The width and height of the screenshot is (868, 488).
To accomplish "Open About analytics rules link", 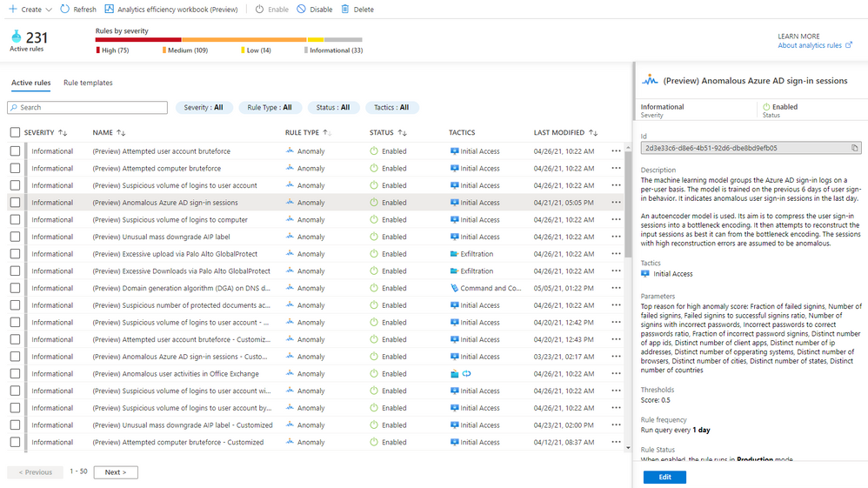I will click(x=810, y=46).
